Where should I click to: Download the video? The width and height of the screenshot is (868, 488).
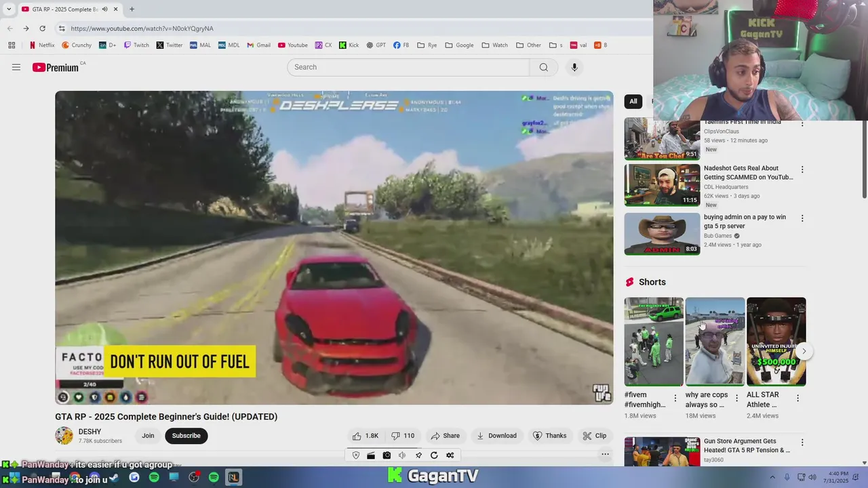click(496, 436)
